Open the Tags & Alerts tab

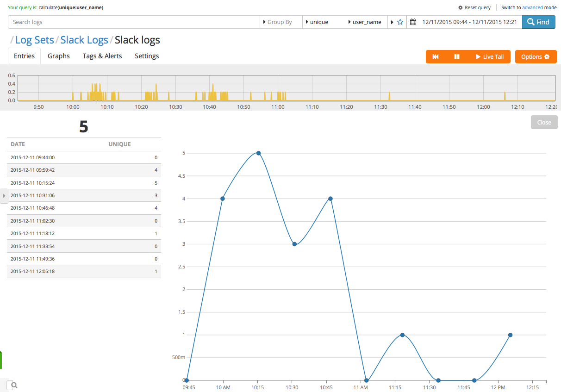(102, 56)
